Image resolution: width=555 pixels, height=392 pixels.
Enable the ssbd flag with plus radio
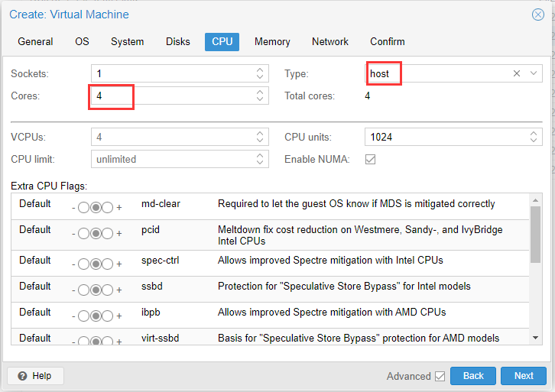[108, 290]
